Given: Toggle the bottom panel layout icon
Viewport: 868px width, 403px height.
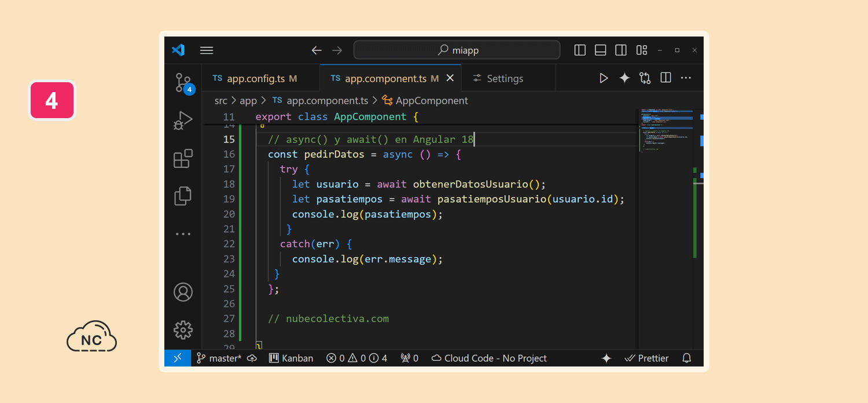Looking at the screenshot, I should pyautogui.click(x=601, y=50).
